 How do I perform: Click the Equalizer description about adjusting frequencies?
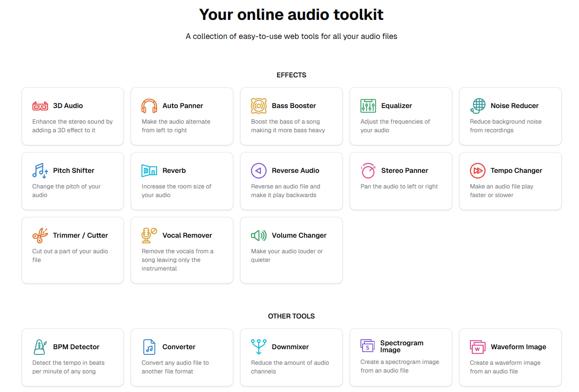point(395,126)
